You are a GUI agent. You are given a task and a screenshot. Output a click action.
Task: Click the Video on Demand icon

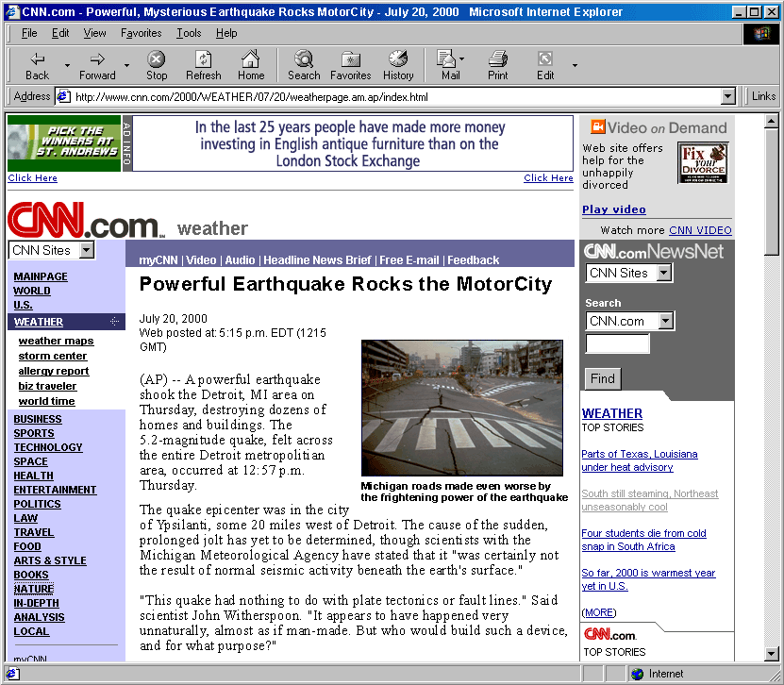coord(597,126)
